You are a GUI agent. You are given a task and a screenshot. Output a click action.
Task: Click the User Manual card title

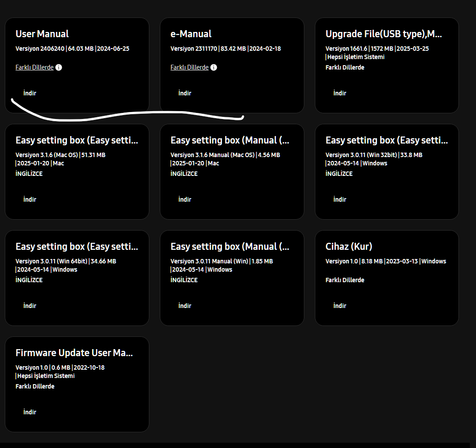[42, 34]
